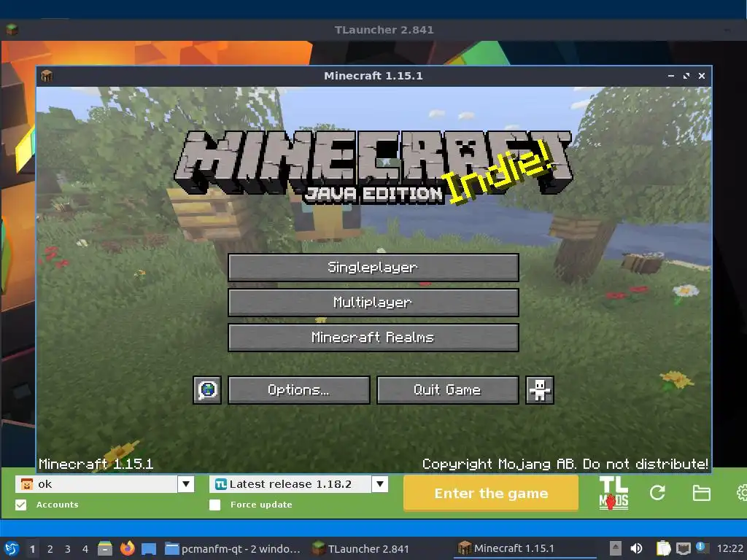Open the Multiplayer menu

373,303
